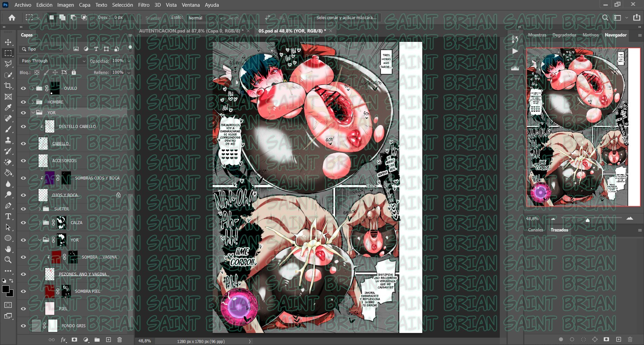Hide the DESTELLO CABELLO layer
This screenshot has width=644, height=345.
pyautogui.click(x=23, y=127)
